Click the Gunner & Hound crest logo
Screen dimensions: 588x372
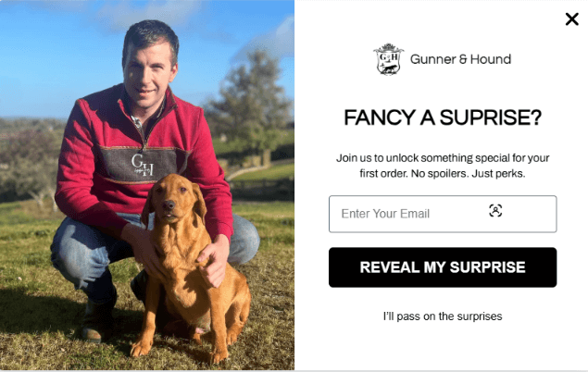(389, 59)
